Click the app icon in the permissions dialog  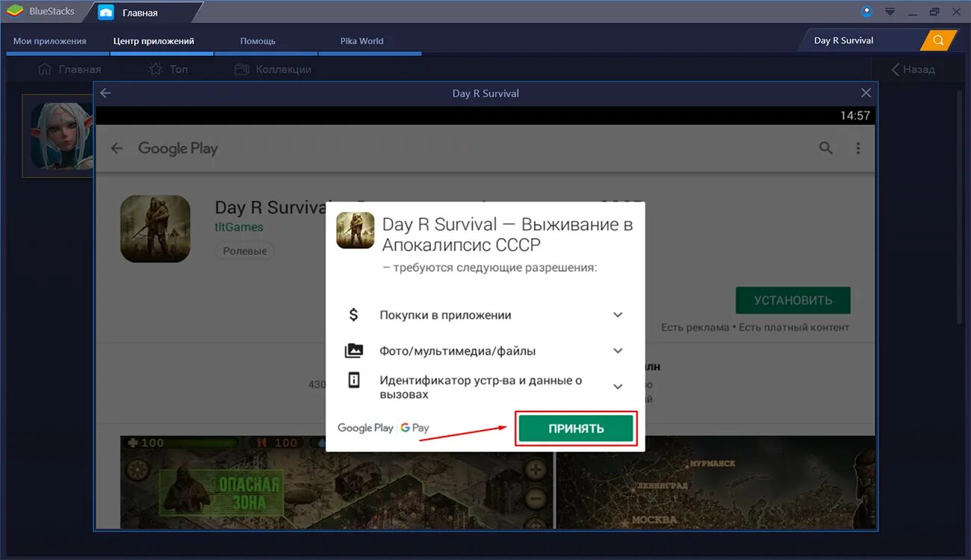tap(356, 230)
